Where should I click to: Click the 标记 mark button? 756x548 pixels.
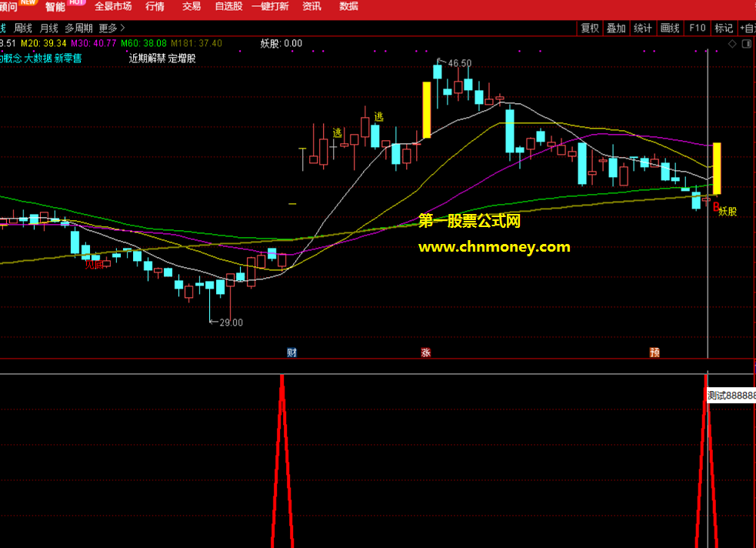pos(724,28)
